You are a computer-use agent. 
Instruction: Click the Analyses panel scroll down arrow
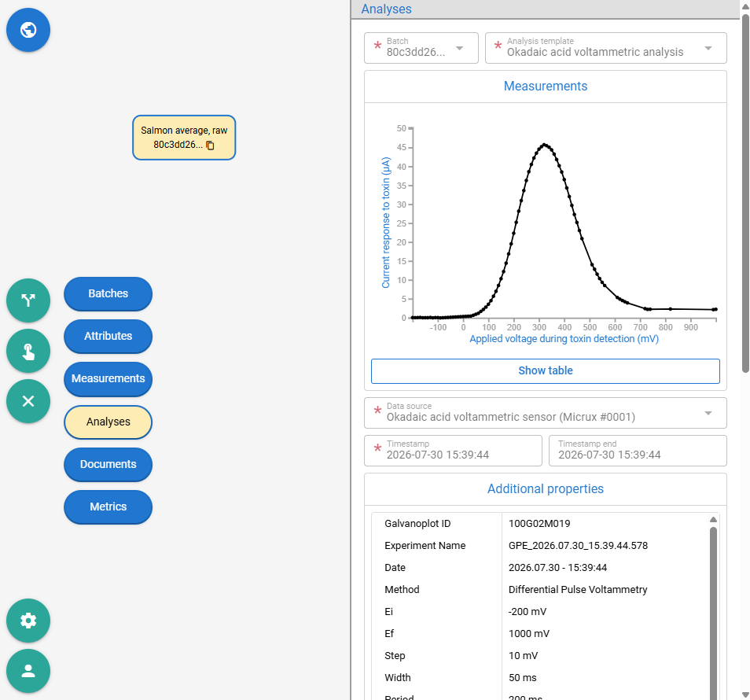pos(745,694)
